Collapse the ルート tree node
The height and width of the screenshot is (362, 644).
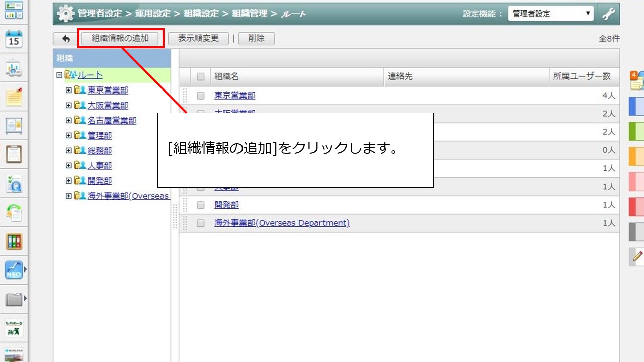coord(59,75)
